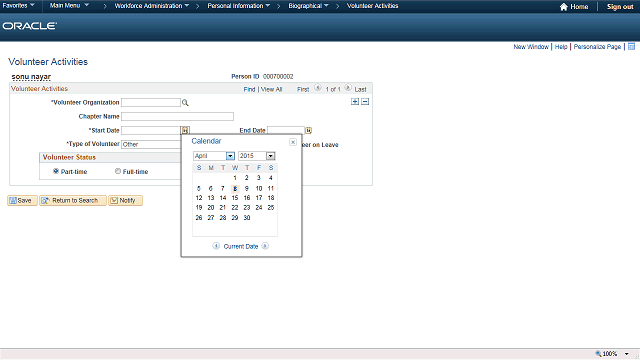Image resolution: width=640 pixels, height=360 pixels.
Task: Select day 17 in the calendar
Action: (259, 198)
